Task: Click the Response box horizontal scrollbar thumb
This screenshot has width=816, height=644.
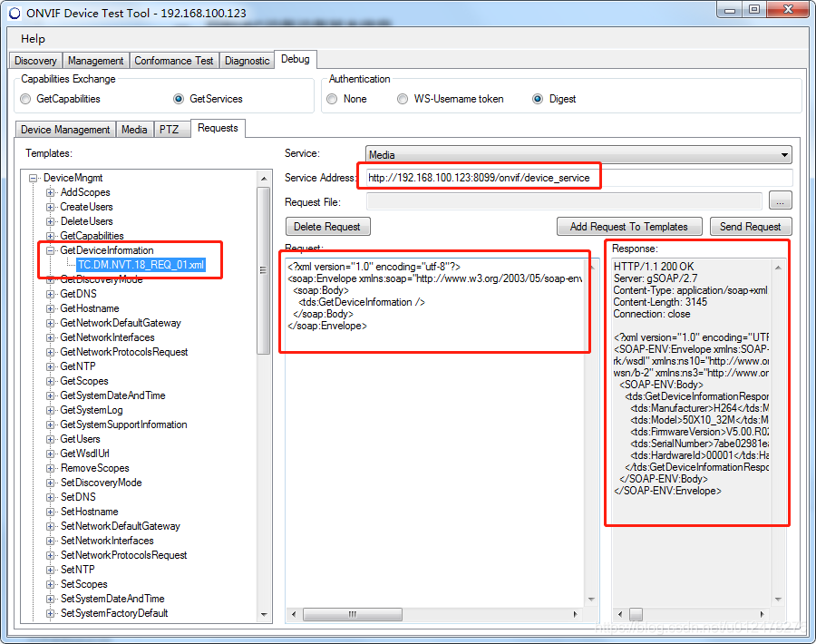Action: click(x=636, y=614)
